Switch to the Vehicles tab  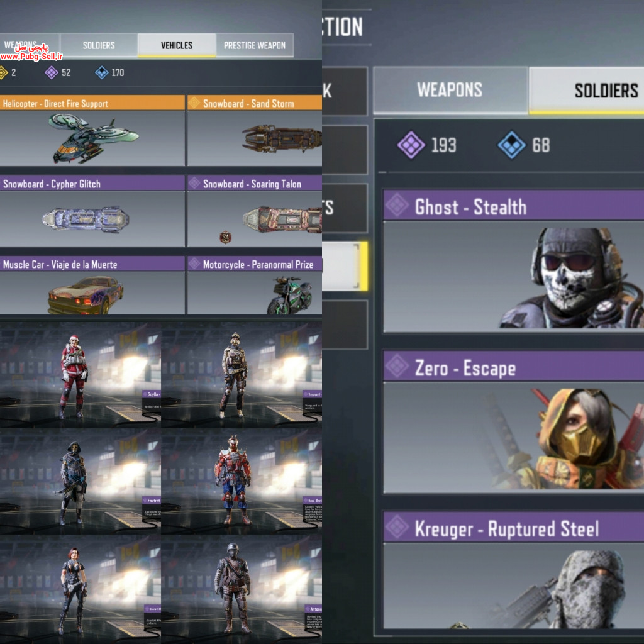[177, 45]
